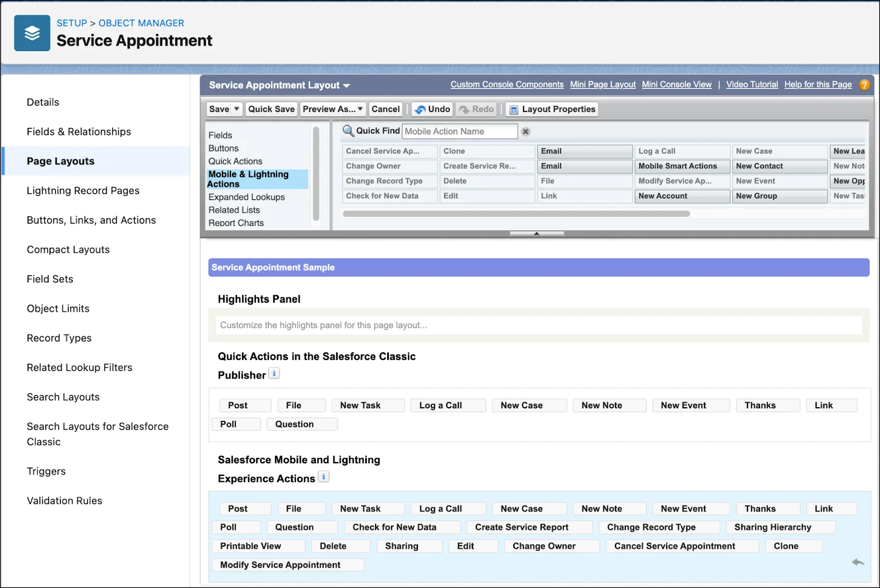This screenshot has height=588, width=880.
Task: Open Related Lookup Filters
Action: (79, 368)
